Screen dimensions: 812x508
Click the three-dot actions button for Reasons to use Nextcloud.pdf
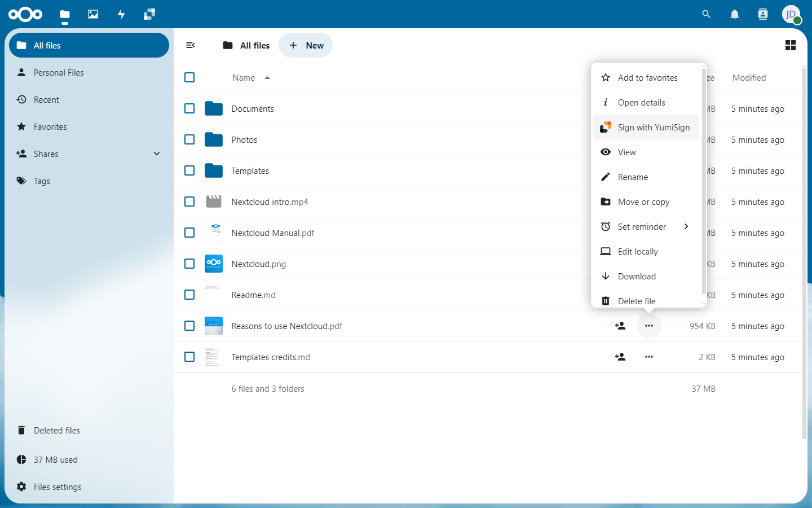pos(649,326)
